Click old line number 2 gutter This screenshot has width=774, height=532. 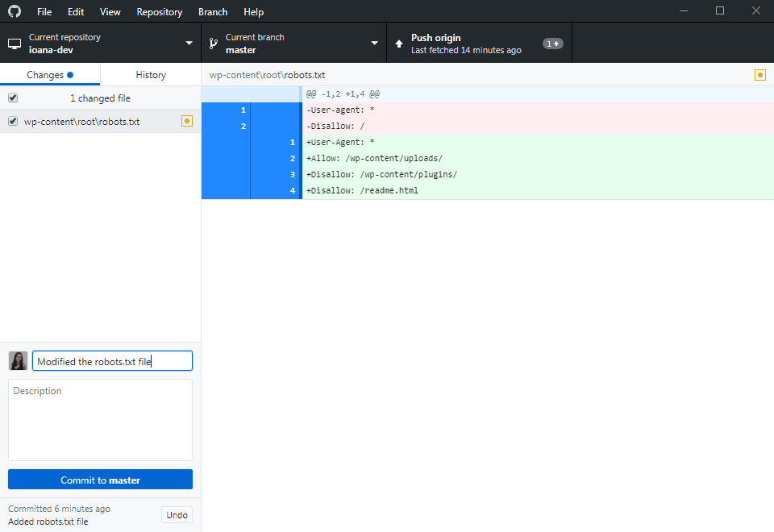(x=226, y=127)
